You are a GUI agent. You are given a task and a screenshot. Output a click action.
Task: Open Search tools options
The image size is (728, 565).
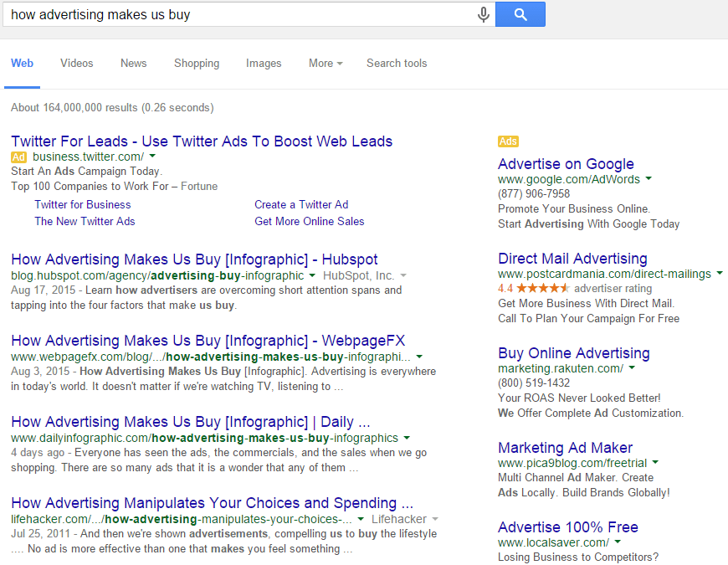coord(397,63)
